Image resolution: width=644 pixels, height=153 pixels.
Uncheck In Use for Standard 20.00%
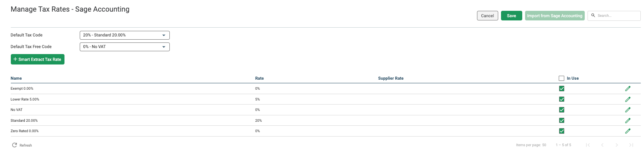click(x=561, y=121)
